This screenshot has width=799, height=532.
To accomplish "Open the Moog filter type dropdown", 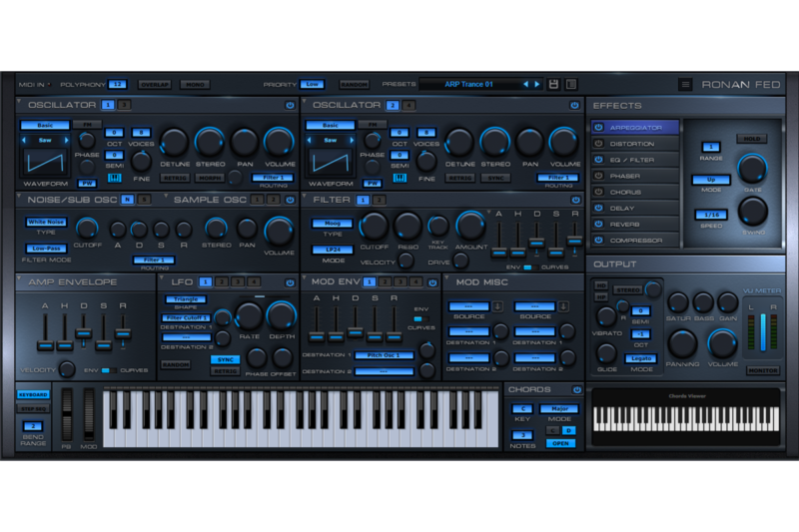I will coord(331,222).
